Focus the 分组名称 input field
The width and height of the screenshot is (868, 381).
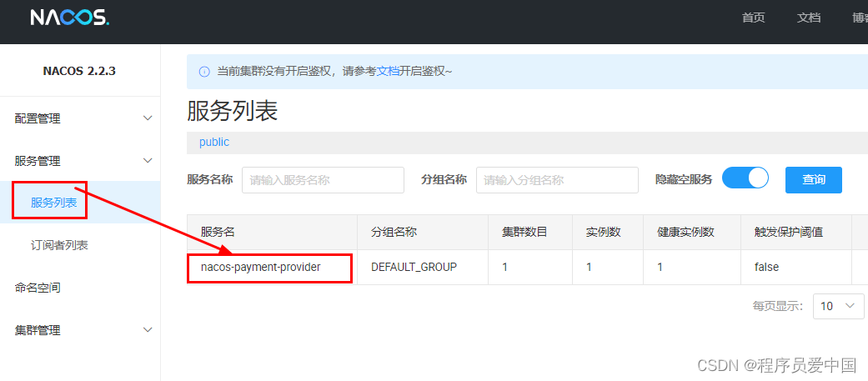point(557,180)
